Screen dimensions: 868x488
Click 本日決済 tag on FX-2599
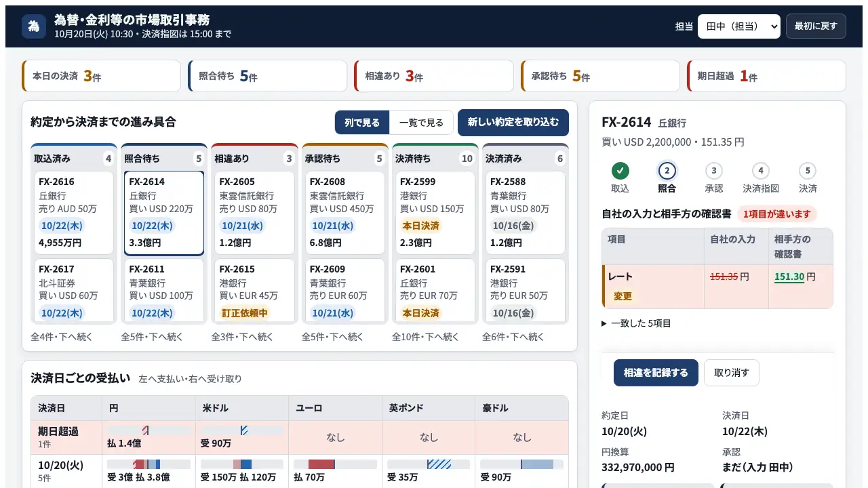click(420, 226)
